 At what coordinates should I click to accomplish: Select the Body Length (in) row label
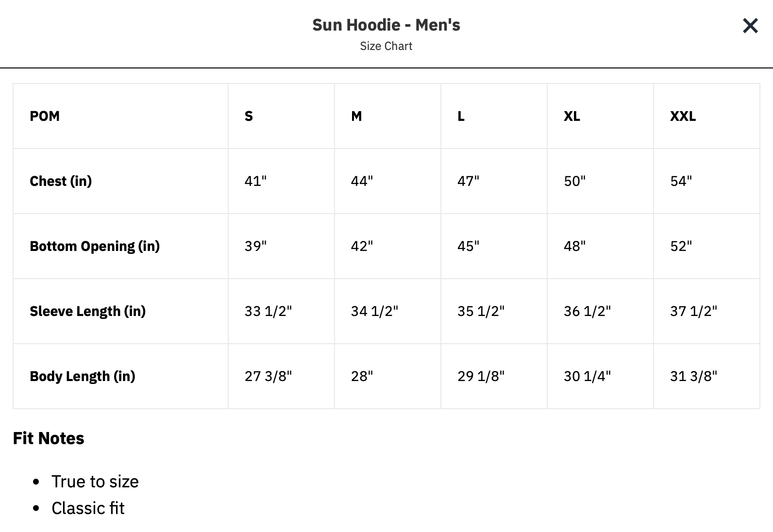(83, 376)
